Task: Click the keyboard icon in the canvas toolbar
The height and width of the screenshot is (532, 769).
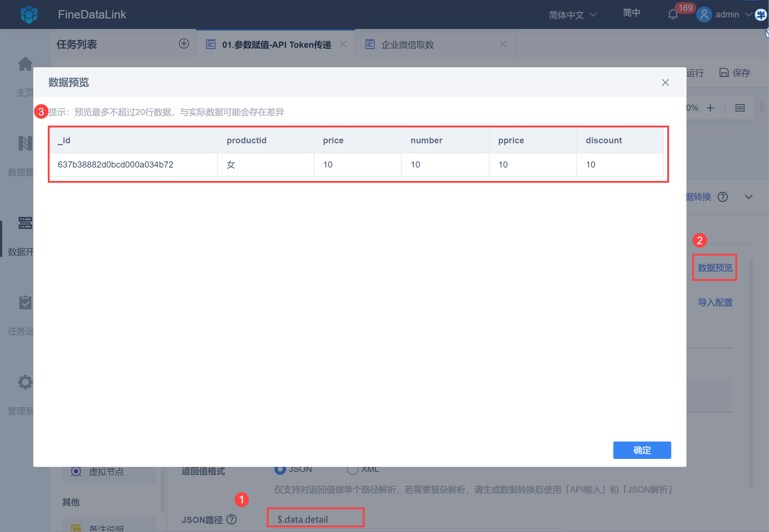Action: pyautogui.click(x=740, y=108)
